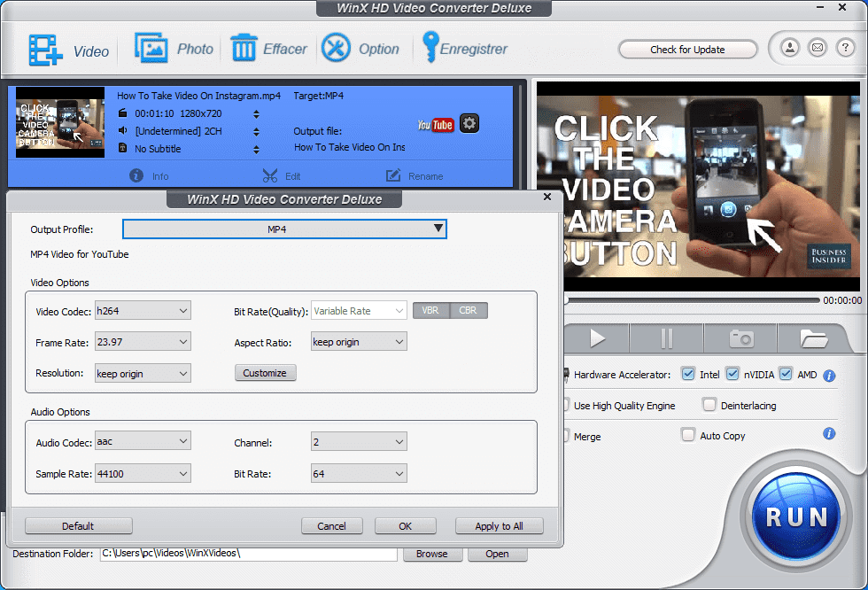
Task: Open the help question mark icon
Action: tap(845, 48)
